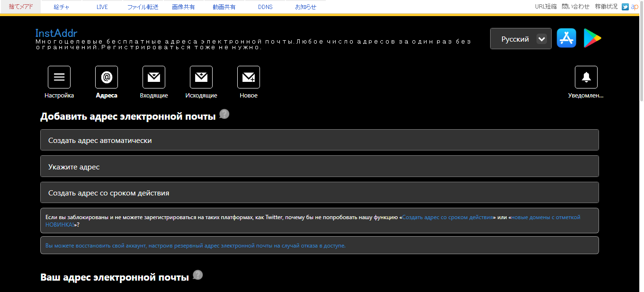The image size is (644, 292).
Task: Expand the Укажите адрес section
Action: [x=319, y=167]
